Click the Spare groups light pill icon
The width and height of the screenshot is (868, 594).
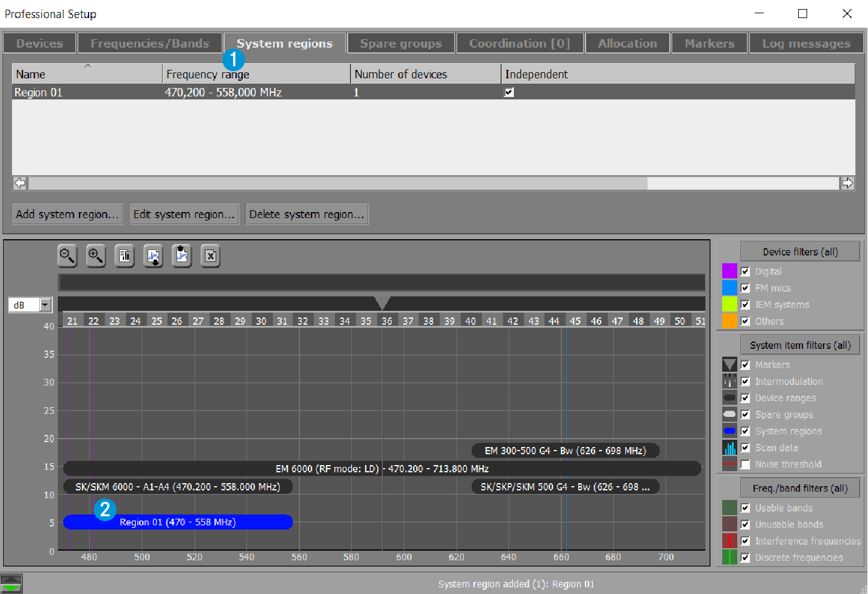729,414
